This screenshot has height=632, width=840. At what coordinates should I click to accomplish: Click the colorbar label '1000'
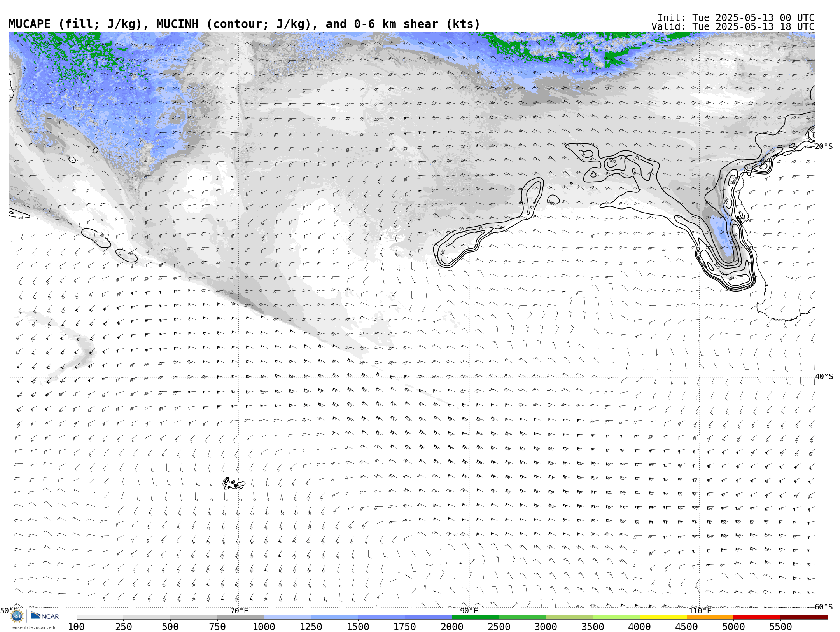click(264, 627)
